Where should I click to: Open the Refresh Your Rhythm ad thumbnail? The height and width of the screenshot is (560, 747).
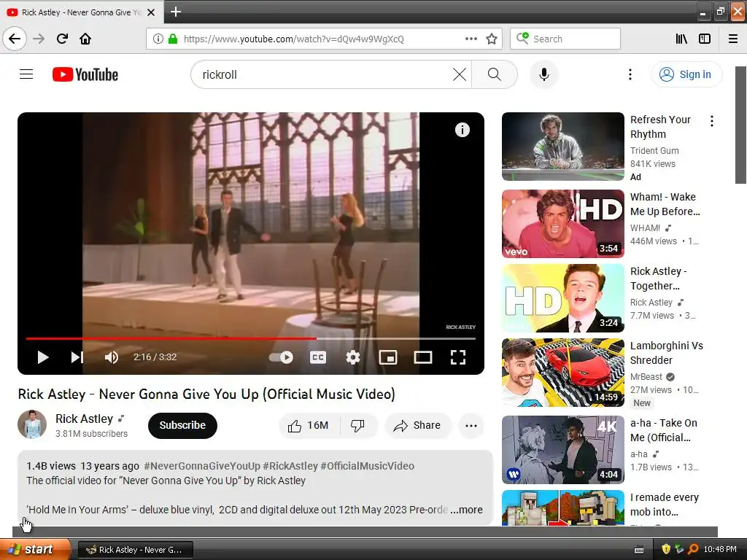pos(562,147)
